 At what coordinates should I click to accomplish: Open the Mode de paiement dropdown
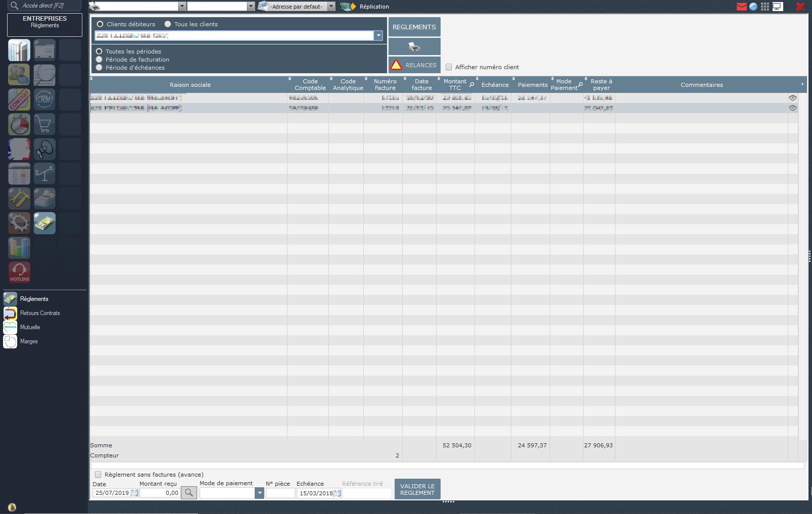pos(259,493)
